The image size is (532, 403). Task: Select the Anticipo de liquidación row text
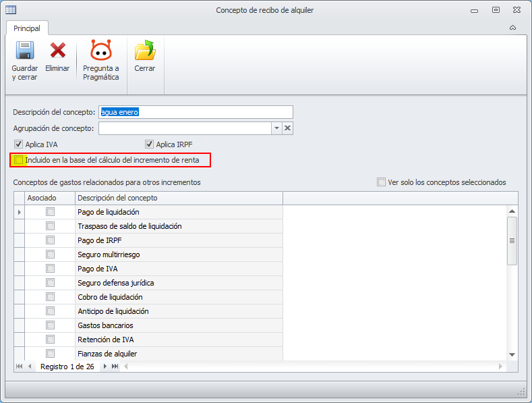pyautogui.click(x=113, y=311)
